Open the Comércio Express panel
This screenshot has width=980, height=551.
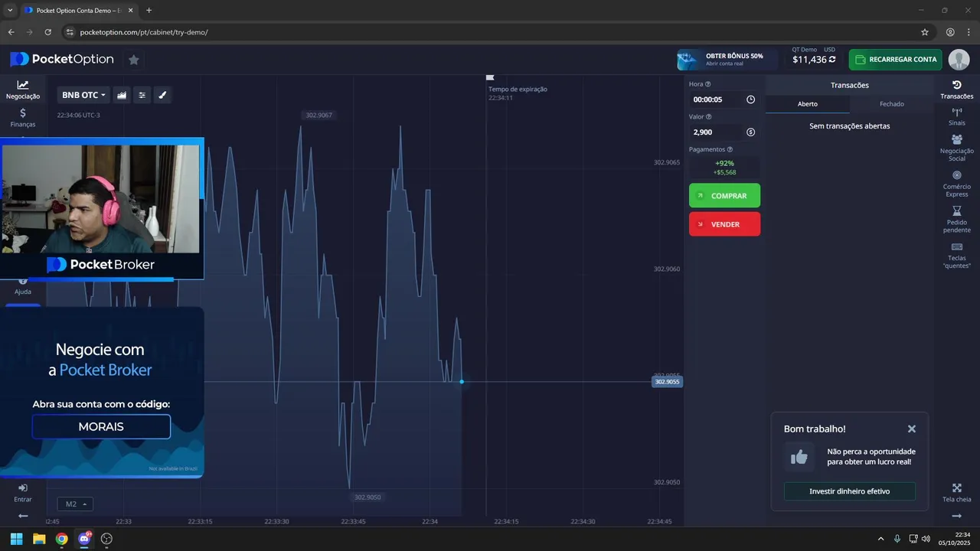point(956,184)
